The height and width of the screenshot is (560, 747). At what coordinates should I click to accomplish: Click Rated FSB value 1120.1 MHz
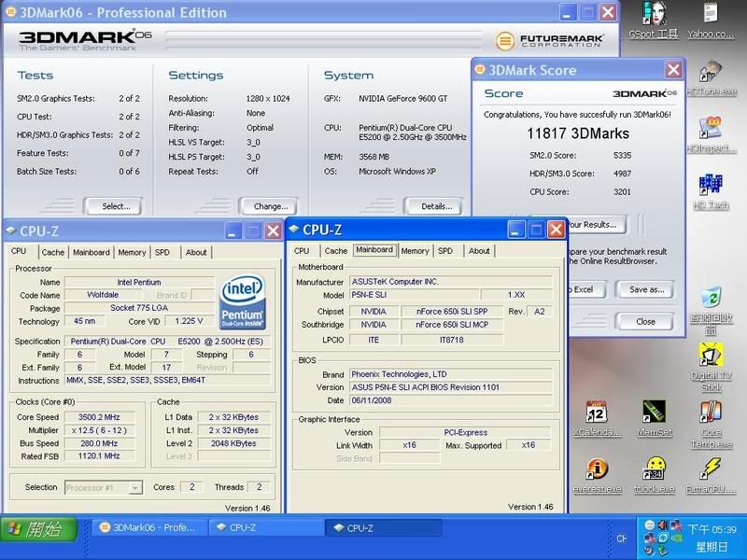[99, 456]
